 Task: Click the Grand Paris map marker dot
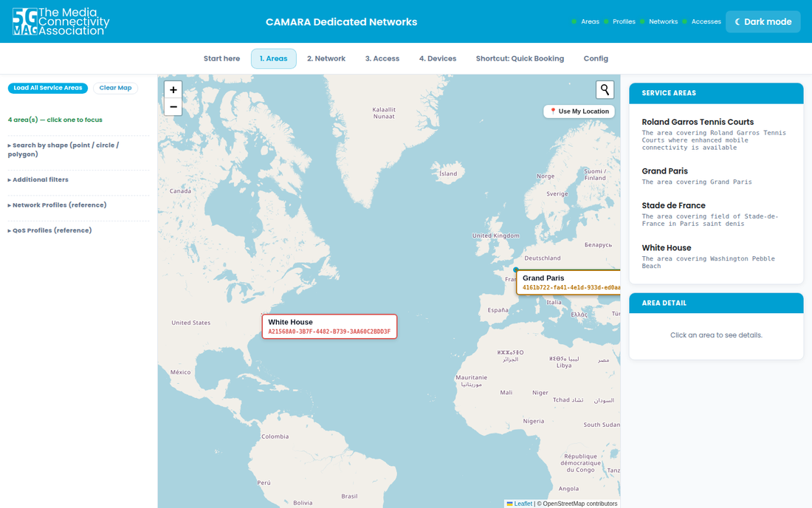tap(515, 270)
